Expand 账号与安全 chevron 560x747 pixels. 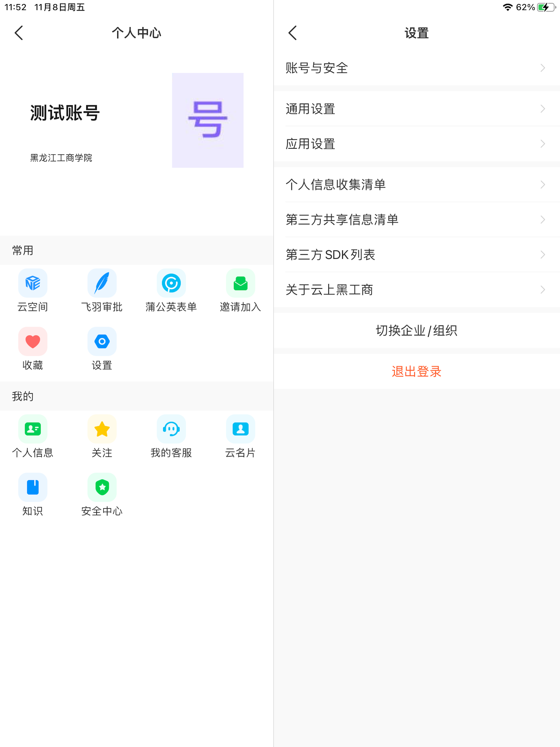tap(542, 68)
